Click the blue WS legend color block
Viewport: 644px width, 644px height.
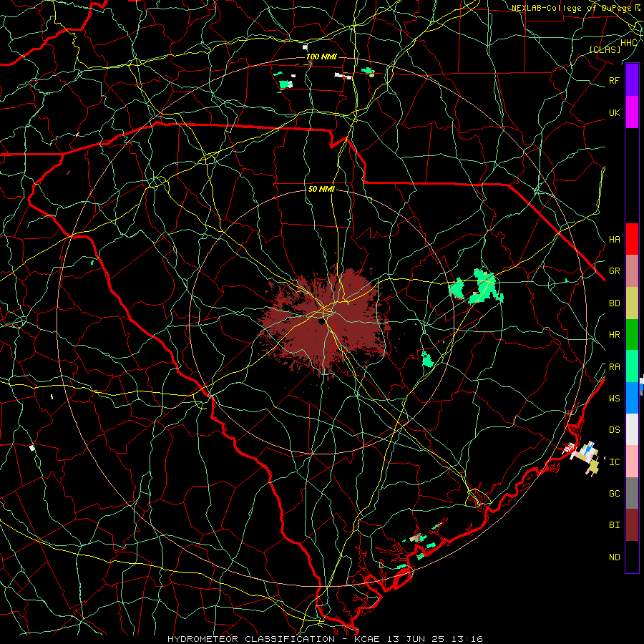point(632,398)
